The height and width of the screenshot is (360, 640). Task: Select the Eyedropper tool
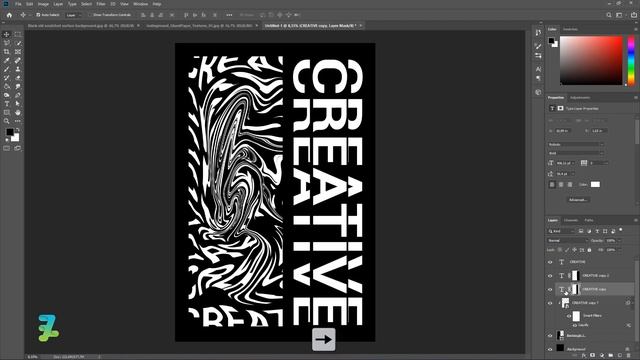tap(7, 60)
